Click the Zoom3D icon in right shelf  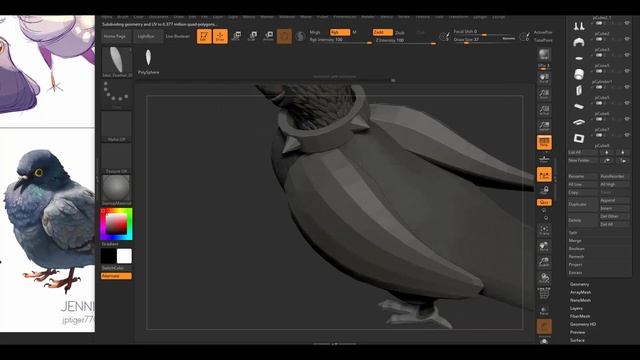point(544,262)
